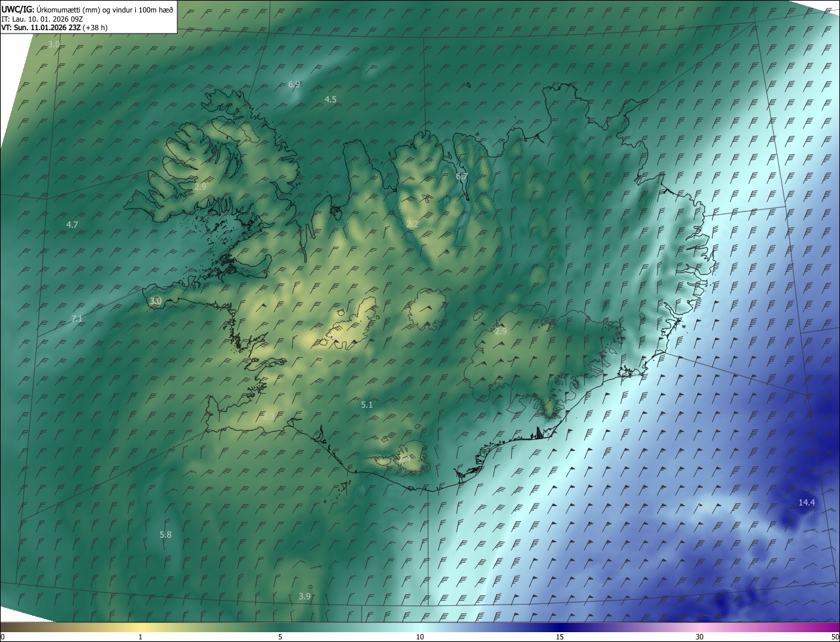Click the 3.9 value near the bottom edge
This screenshot has height=642, width=840.
coord(304,596)
